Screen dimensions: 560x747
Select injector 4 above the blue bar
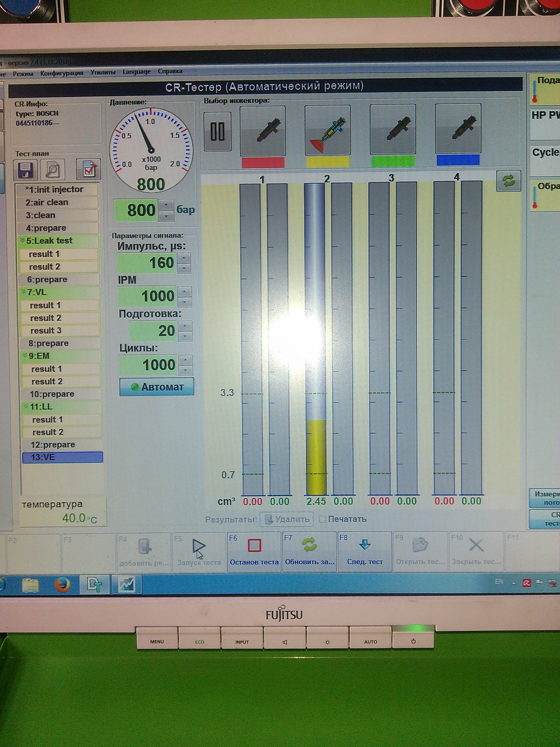coord(458,129)
